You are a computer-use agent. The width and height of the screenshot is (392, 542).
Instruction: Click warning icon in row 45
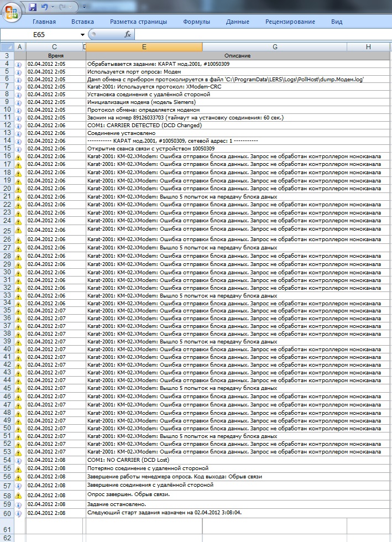point(19,389)
